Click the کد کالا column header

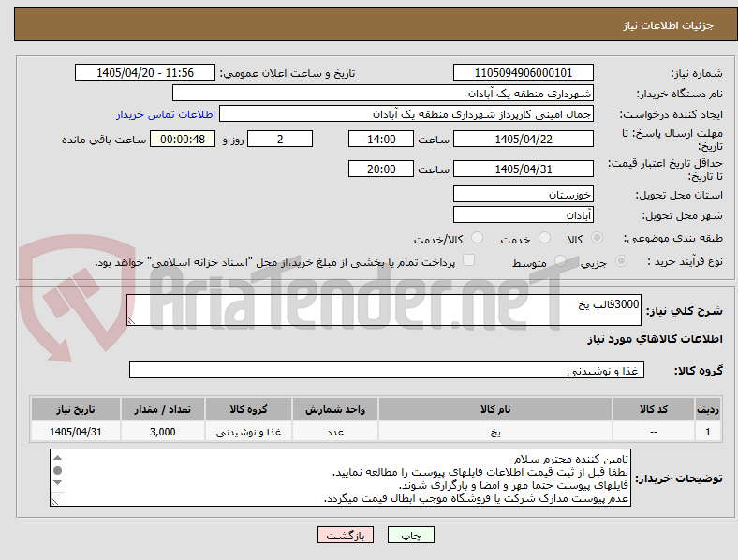pyautogui.click(x=654, y=409)
